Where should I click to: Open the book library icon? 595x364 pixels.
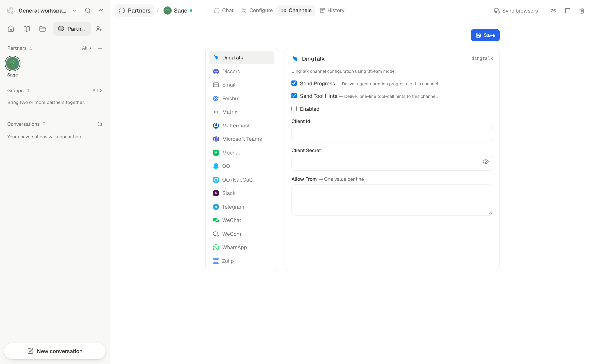[27, 29]
